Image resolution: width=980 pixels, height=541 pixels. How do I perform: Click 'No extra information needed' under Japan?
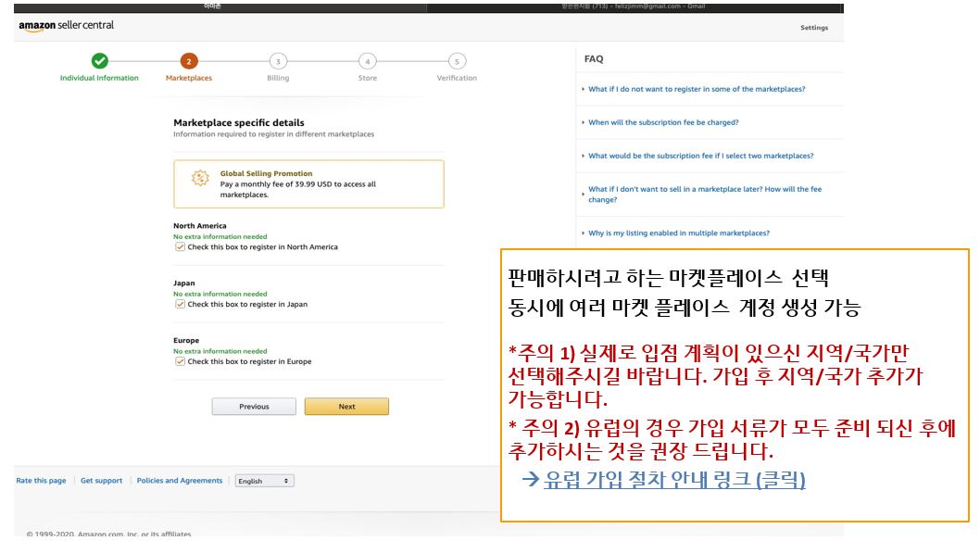(220, 295)
